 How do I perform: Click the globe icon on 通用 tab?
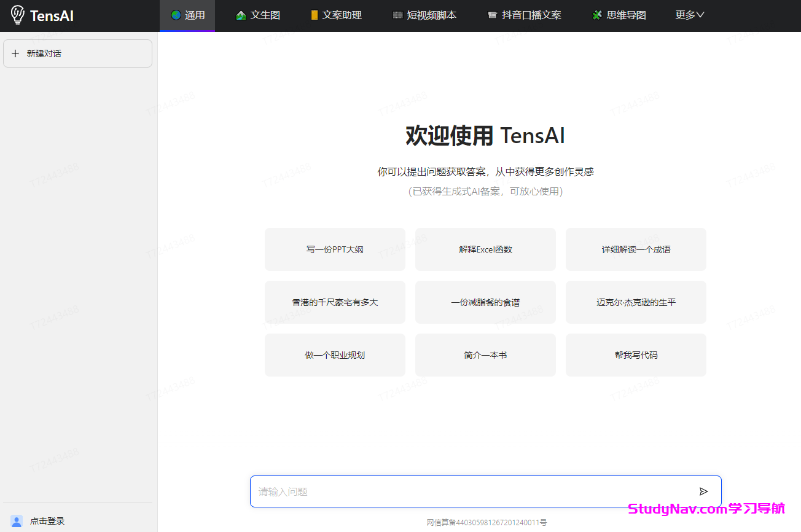pyautogui.click(x=176, y=15)
